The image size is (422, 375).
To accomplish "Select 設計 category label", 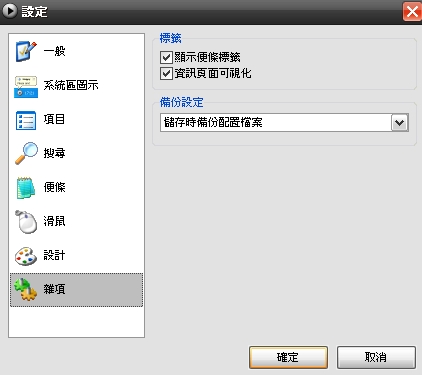I will click(54, 255).
